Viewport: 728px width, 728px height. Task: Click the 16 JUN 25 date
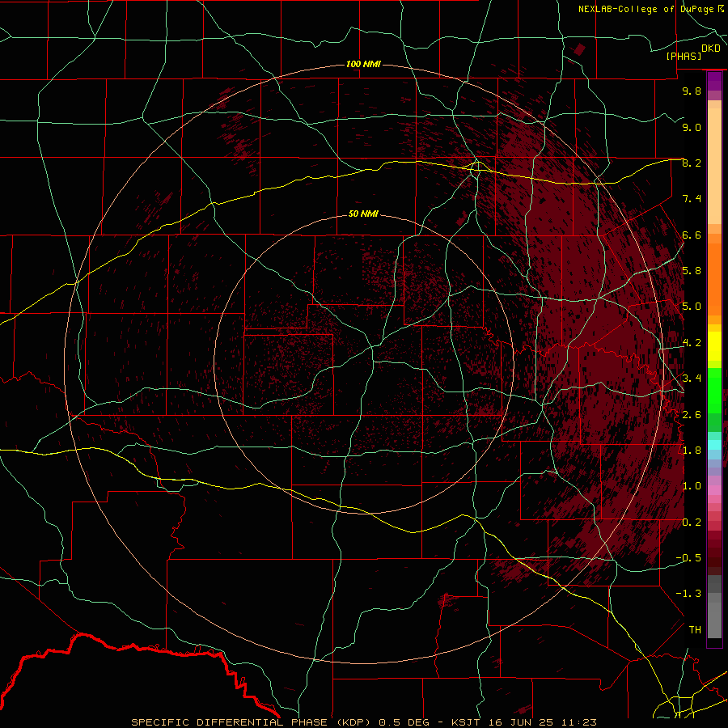coord(523,722)
